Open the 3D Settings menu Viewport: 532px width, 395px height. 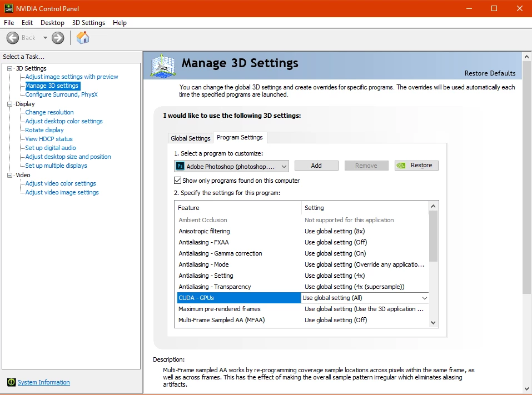pyautogui.click(x=88, y=23)
